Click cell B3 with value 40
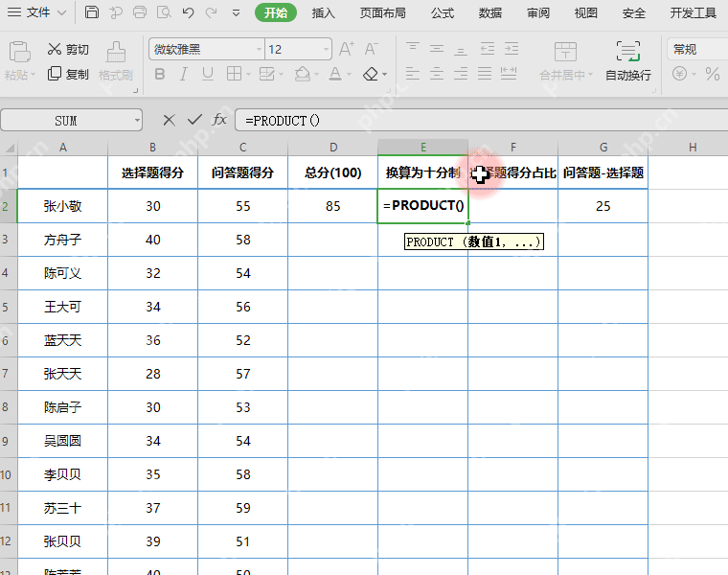 coord(152,240)
